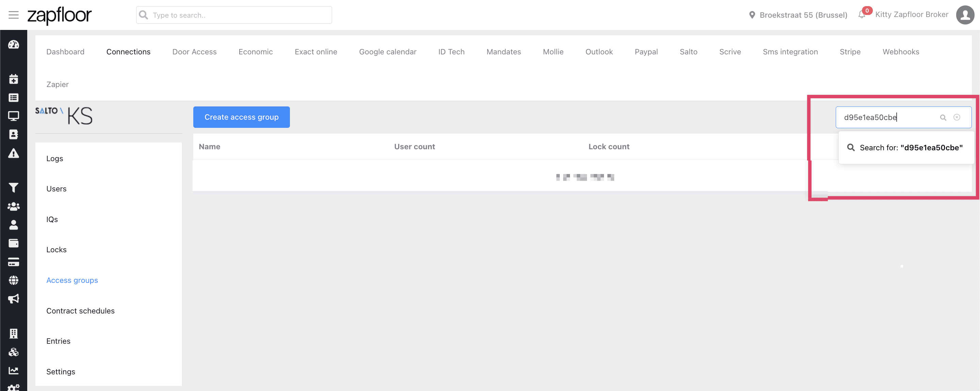Open Contract schedules in Salto menu
The height and width of the screenshot is (391, 980).
[x=80, y=311]
